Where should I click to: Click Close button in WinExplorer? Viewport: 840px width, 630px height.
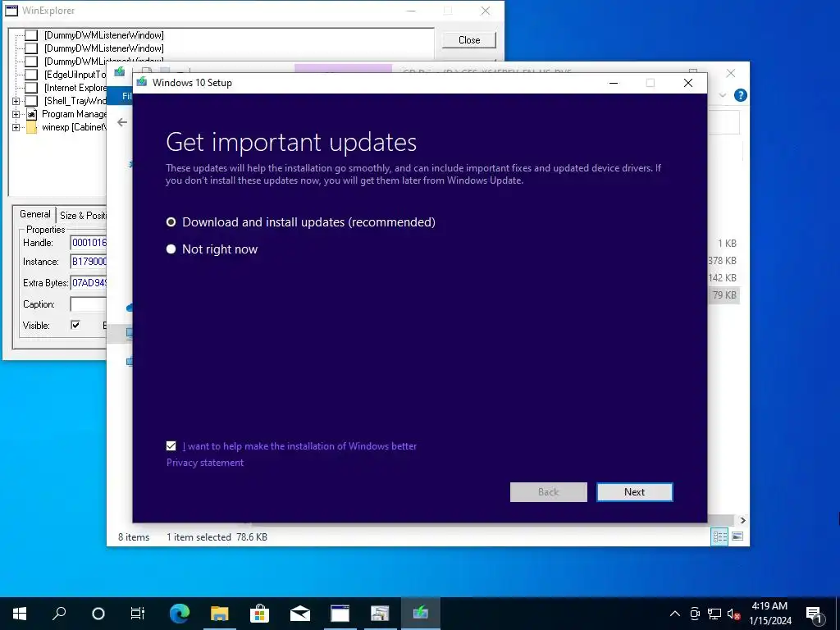coord(468,40)
